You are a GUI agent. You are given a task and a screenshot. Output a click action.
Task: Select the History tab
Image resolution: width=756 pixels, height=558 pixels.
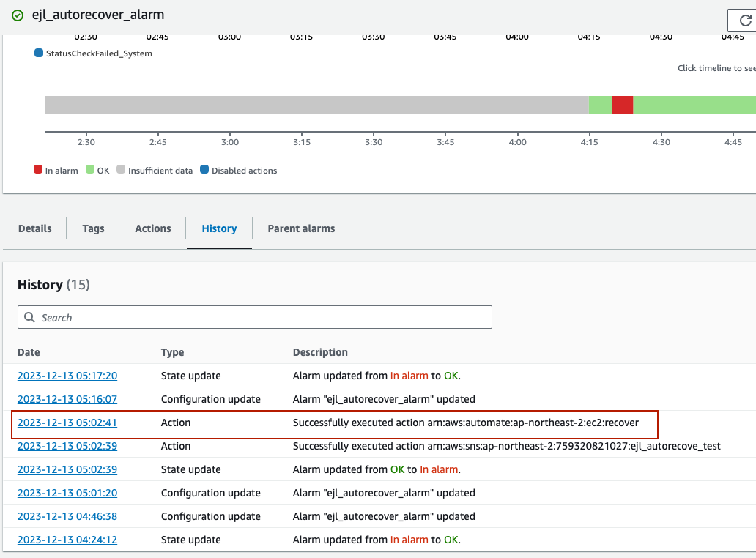[x=219, y=228]
